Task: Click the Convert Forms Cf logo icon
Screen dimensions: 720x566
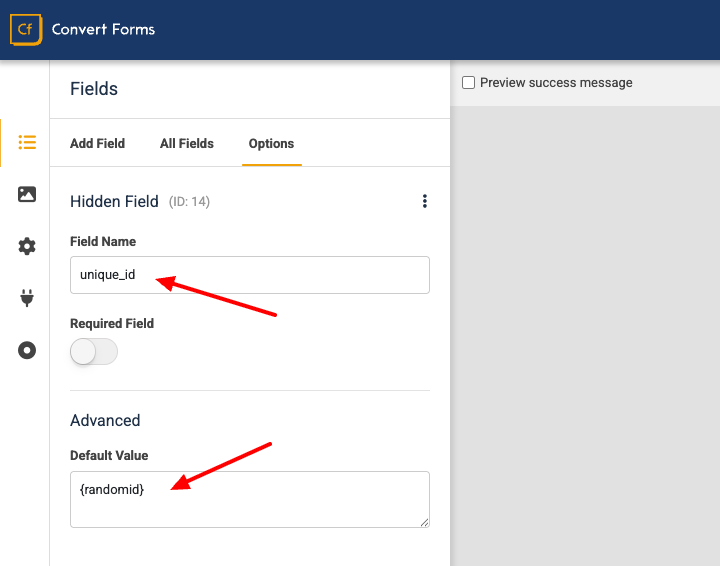Action: click(26, 29)
